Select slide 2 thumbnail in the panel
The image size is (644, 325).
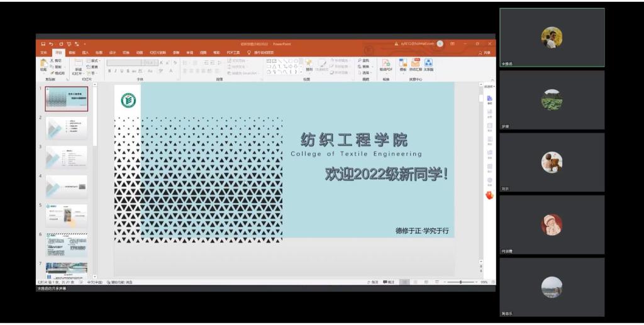pyautogui.click(x=66, y=128)
